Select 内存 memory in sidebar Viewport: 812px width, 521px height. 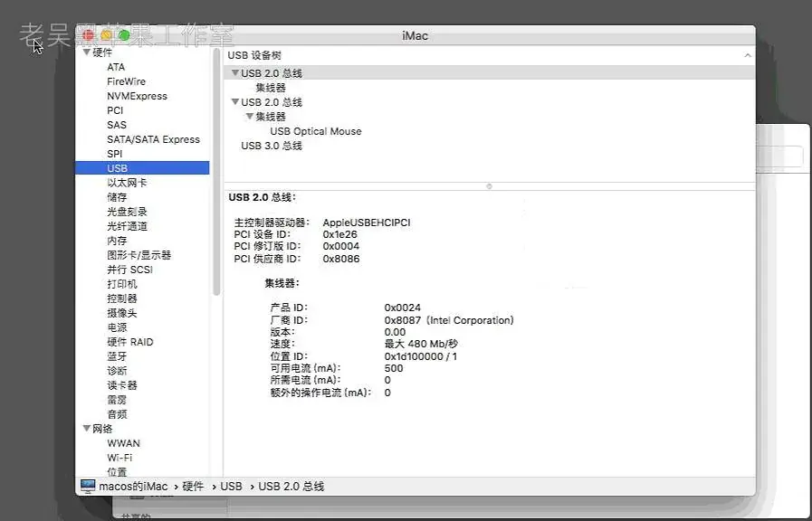[117, 241]
